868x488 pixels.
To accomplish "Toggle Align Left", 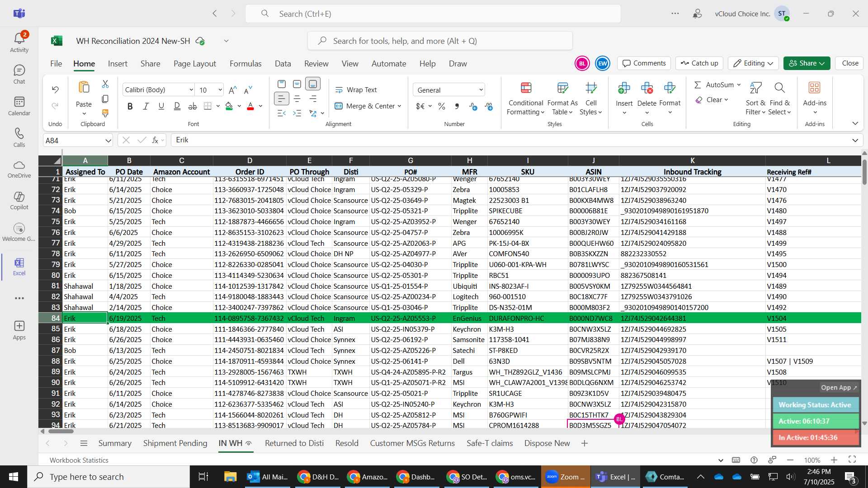I will [x=281, y=99].
